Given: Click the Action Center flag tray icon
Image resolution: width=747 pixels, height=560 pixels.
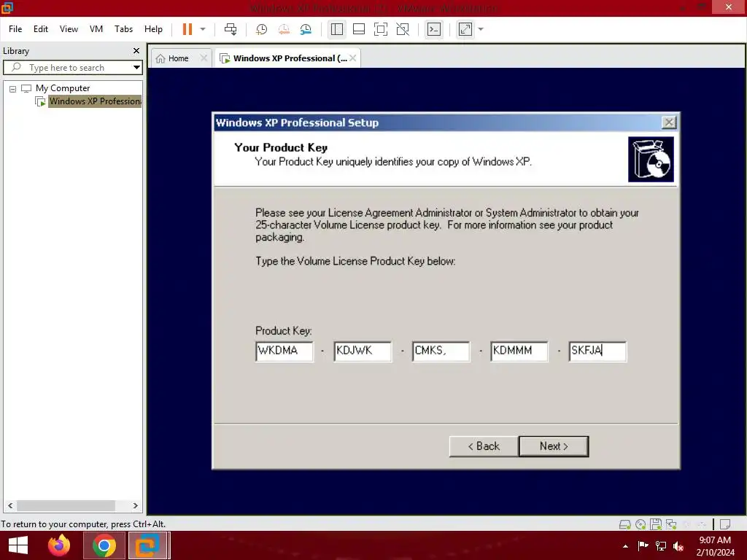Looking at the screenshot, I should click(643, 546).
